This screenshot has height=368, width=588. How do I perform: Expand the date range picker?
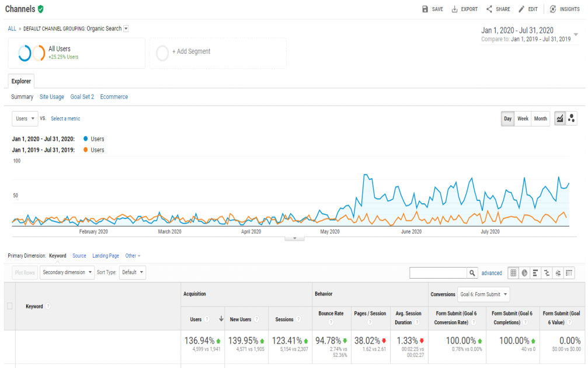pyautogui.click(x=576, y=34)
